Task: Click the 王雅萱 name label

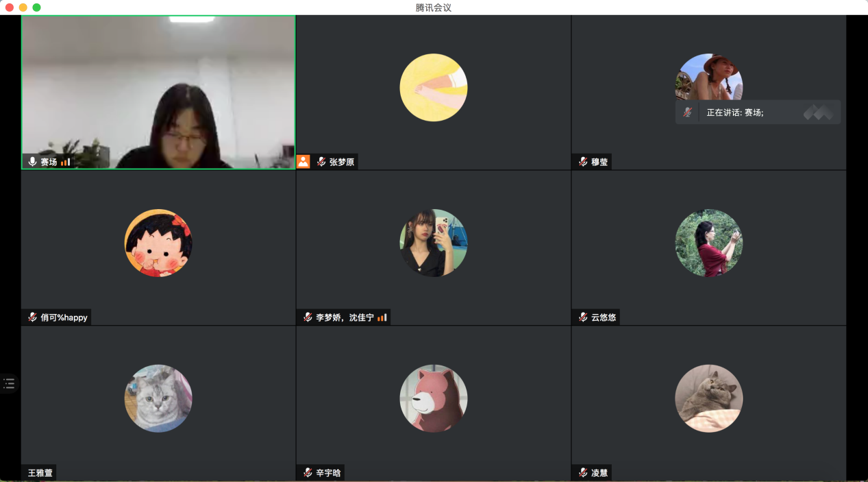Action: click(x=40, y=472)
